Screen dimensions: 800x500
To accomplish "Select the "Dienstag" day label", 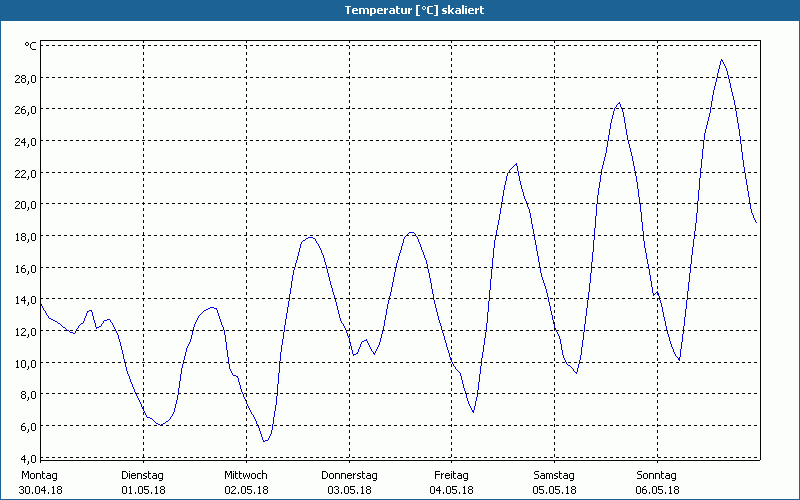I will click(143, 475).
